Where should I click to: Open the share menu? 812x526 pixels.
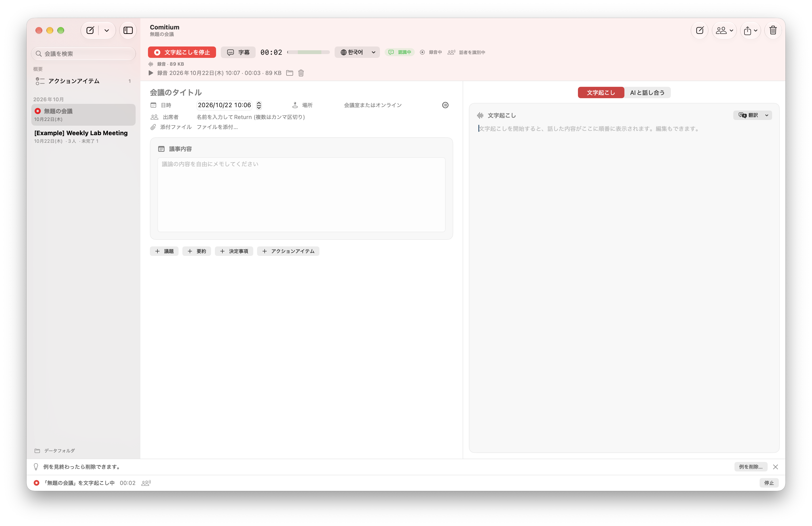tap(751, 30)
